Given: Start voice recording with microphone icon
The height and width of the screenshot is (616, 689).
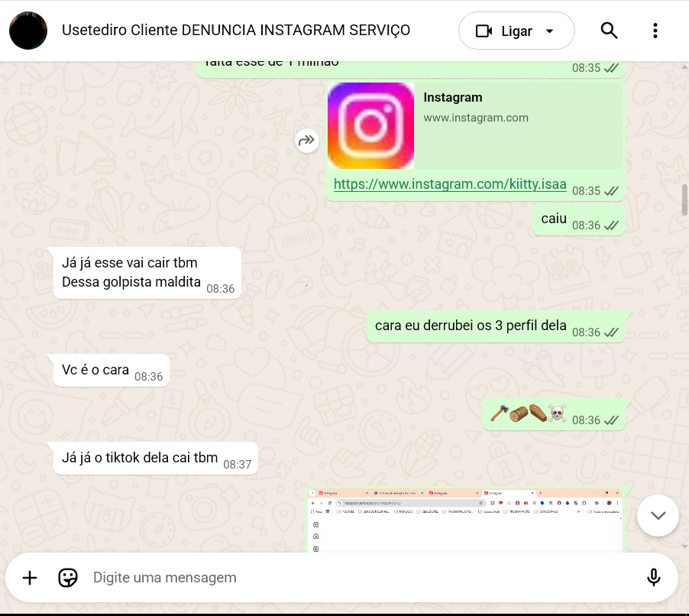Looking at the screenshot, I should pos(653,578).
